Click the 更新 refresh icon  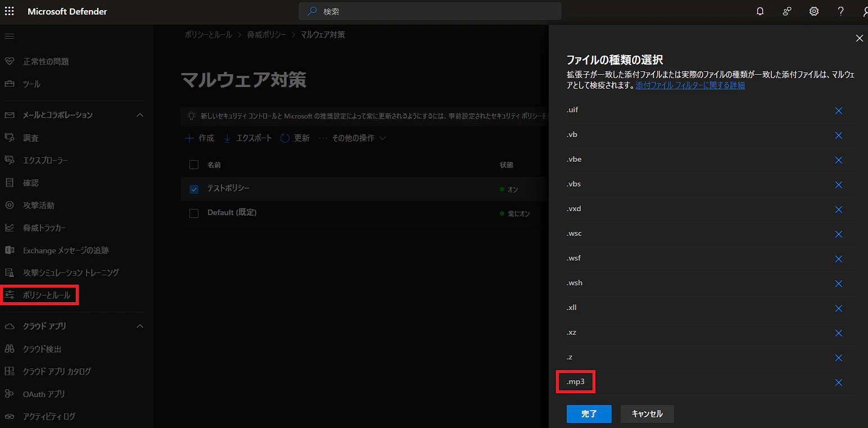pyautogui.click(x=284, y=138)
